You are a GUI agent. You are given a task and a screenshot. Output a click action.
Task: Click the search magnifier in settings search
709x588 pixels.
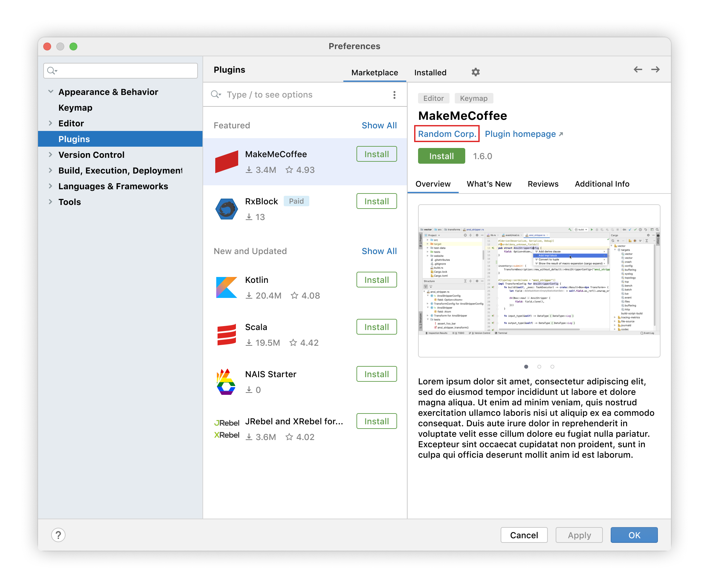click(52, 70)
